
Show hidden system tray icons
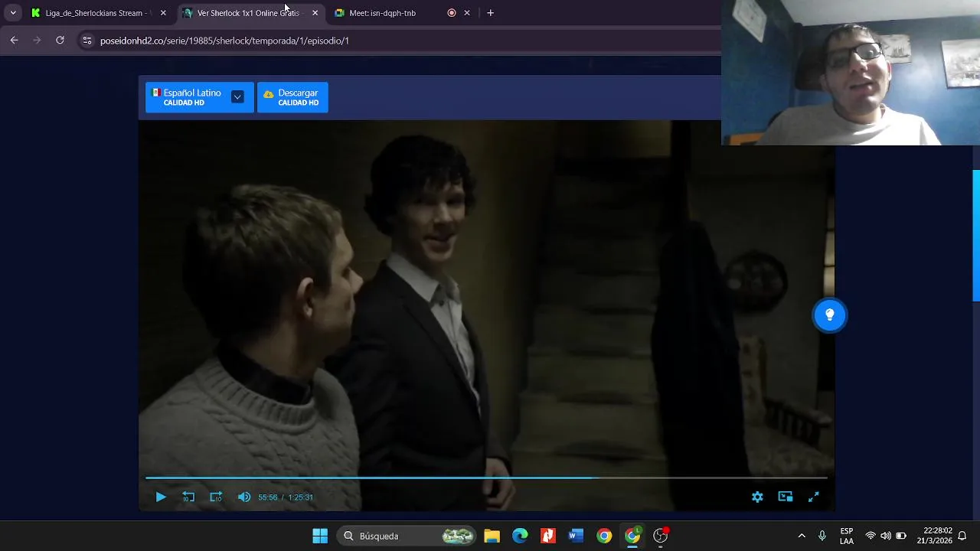click(802, 536)
